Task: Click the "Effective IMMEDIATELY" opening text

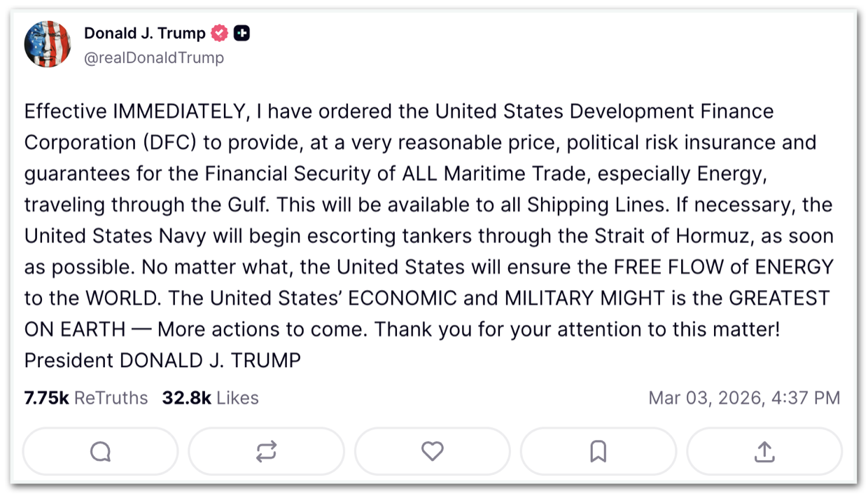Action: pos(136,111)
